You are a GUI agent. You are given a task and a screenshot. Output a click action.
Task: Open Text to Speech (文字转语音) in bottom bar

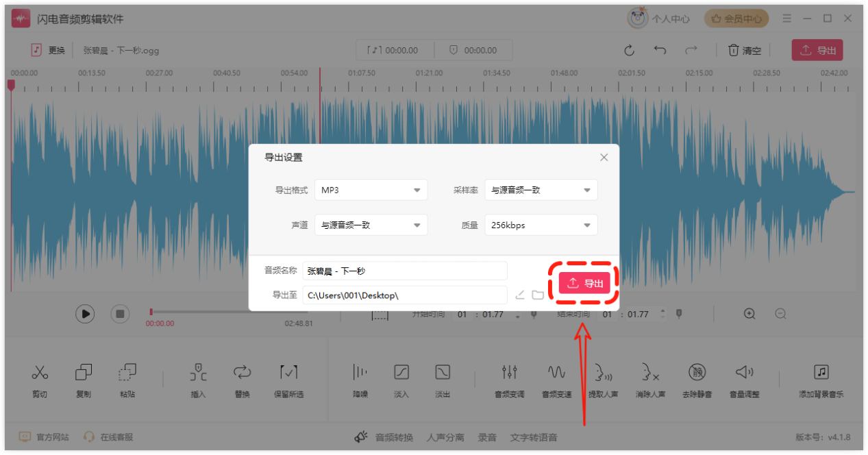[x=534, y=437]
